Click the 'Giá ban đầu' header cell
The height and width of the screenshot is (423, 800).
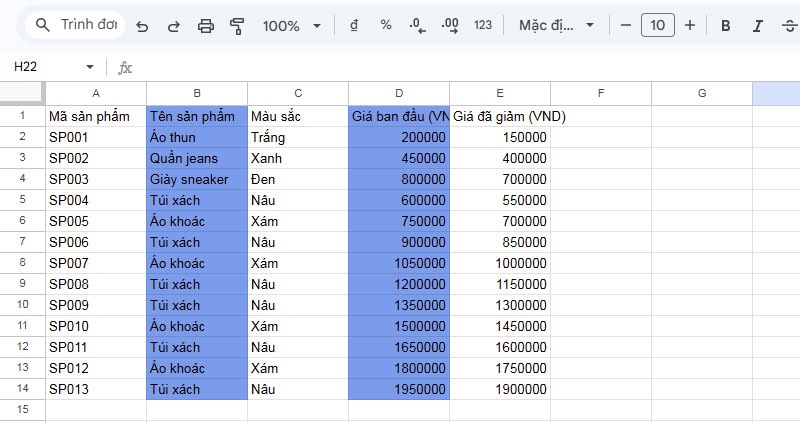click(x=399, y=116)
